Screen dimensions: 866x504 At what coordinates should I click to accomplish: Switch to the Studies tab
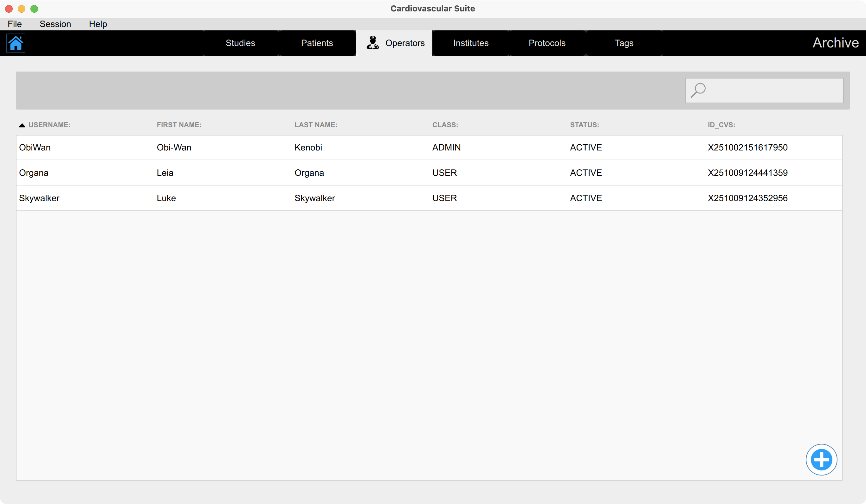point(240,42)
